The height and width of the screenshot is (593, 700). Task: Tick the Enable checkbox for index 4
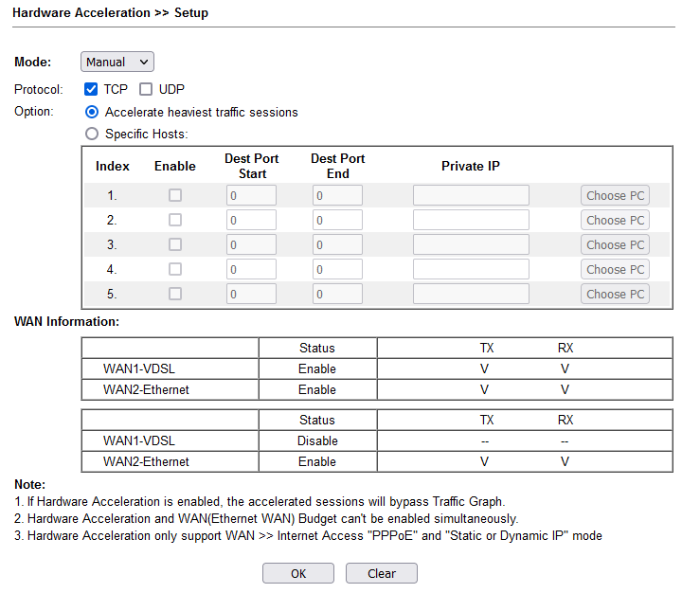pyautogui.click(x=175, y=269)
